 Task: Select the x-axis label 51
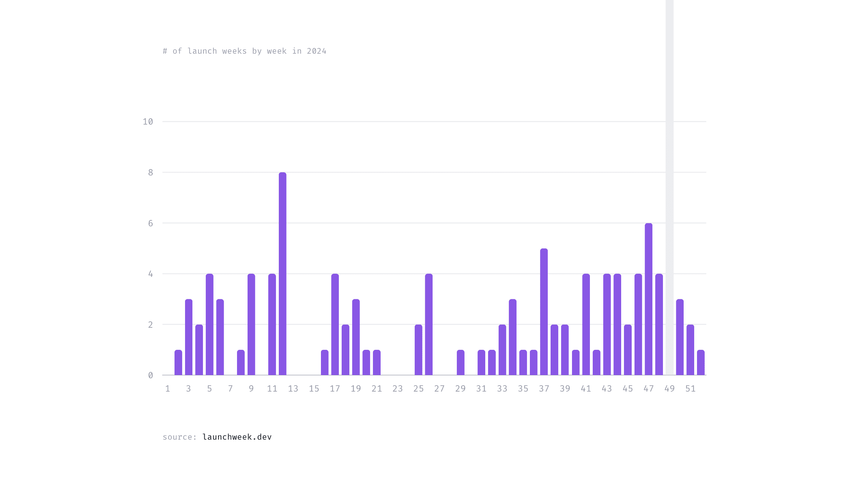pos(690,388)
